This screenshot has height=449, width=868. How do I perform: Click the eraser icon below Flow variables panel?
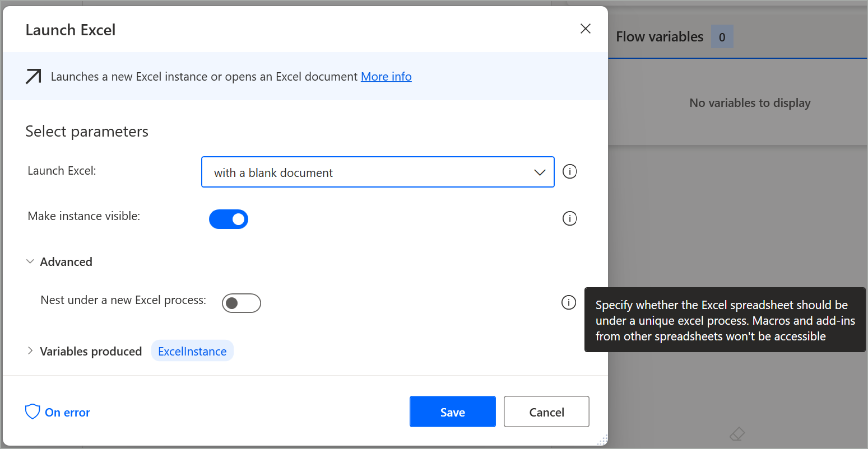737,434
